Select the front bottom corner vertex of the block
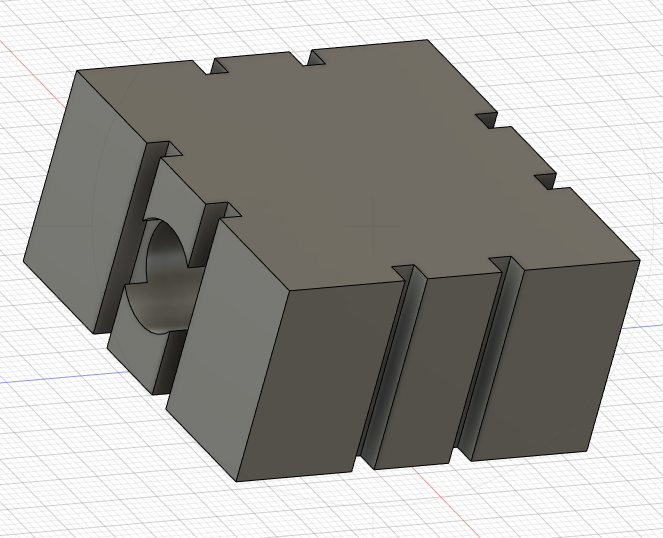This screenshot has height=538, width=663. pyautogui.click(x=239, y=481)
